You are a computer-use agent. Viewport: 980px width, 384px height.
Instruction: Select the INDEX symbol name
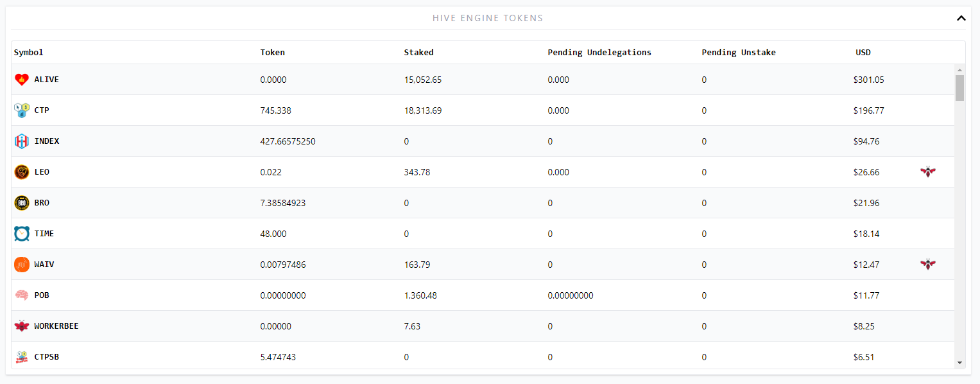tap(47, 141)
